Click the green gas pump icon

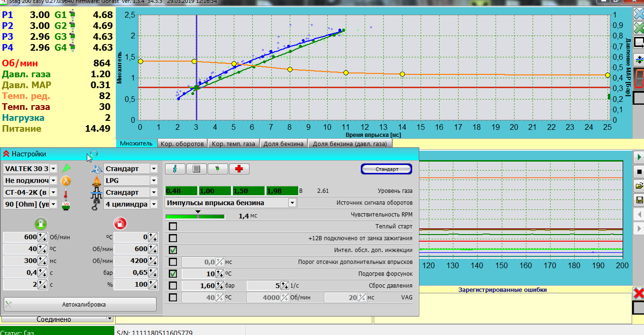(40, 223)
